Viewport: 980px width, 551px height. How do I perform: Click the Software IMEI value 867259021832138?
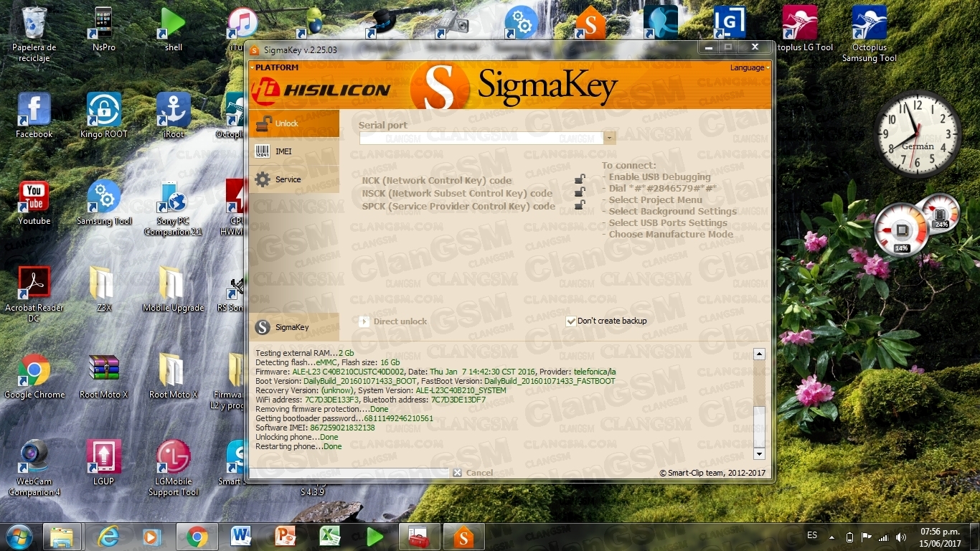(342, 428)
